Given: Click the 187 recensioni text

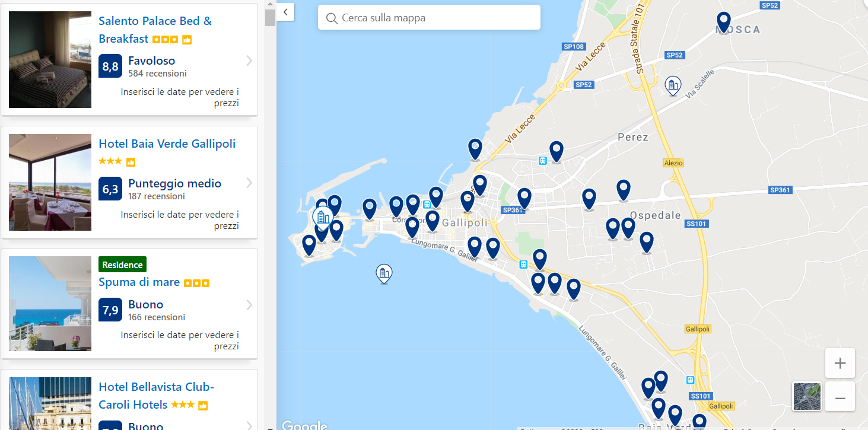Looking at the screenshot, I should pos(157,196).
